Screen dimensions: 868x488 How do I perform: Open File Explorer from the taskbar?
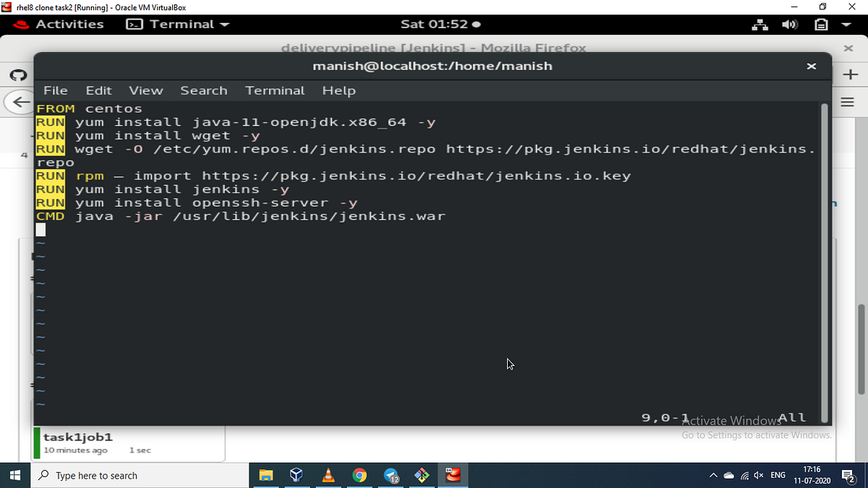pyautogui.click(x=265, y=475)
